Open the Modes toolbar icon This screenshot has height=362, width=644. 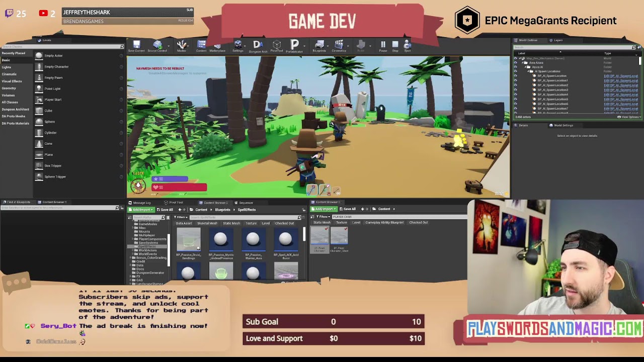(x=182, y=46)
